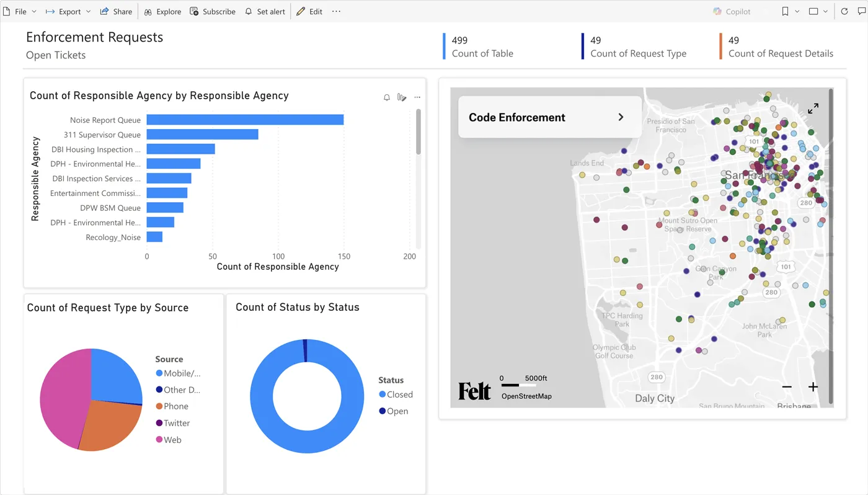
Task: Refresh the report visuals
Action: point(844,12)
